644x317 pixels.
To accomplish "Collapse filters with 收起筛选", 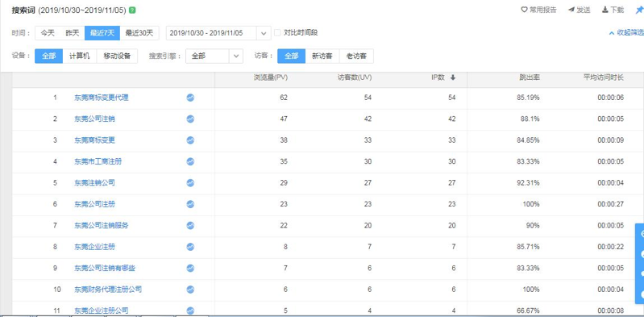I will click(626, 32).
